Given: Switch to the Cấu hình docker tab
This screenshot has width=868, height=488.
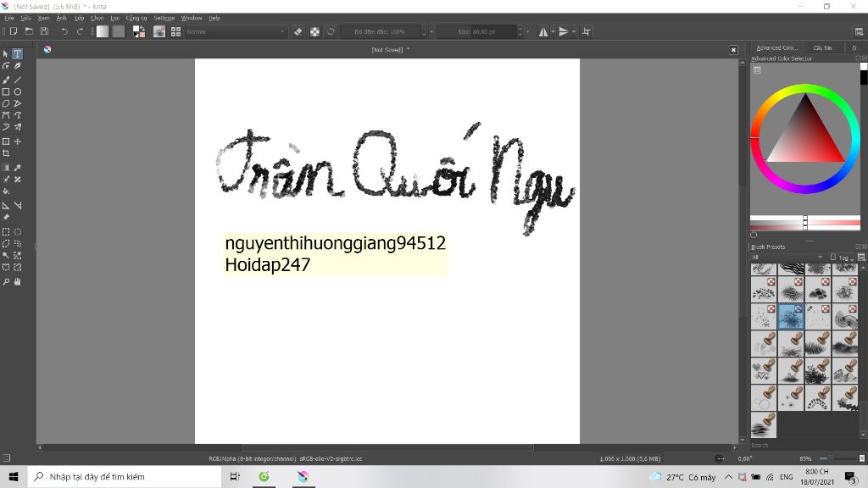Looking at the screenshot, I should tap(822, 47).
